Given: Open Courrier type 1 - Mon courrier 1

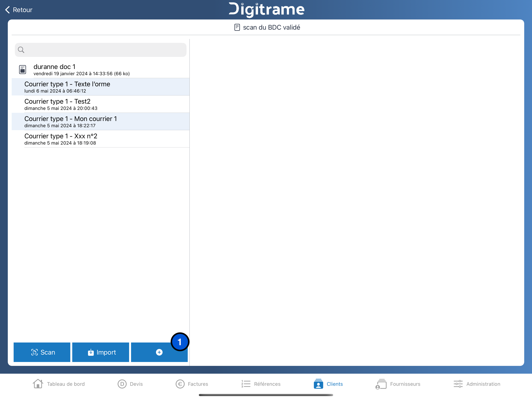Looking at the screenshot, I should [100, 122].
